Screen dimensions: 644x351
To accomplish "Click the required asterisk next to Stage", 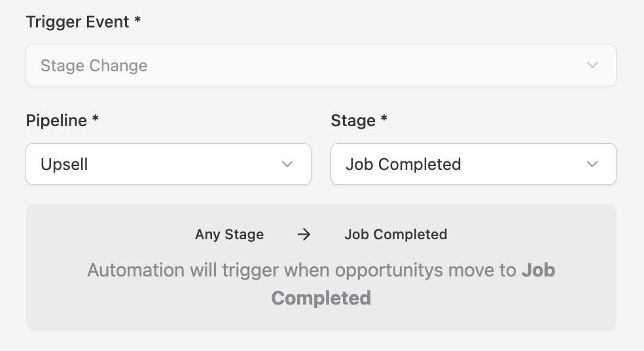I will tap(384, 120).
